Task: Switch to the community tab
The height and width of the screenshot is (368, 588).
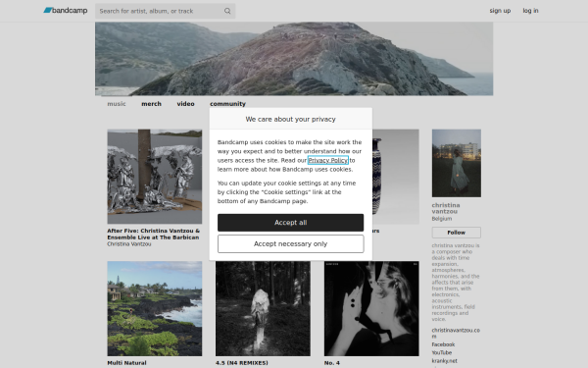Action: click(227, 104)
